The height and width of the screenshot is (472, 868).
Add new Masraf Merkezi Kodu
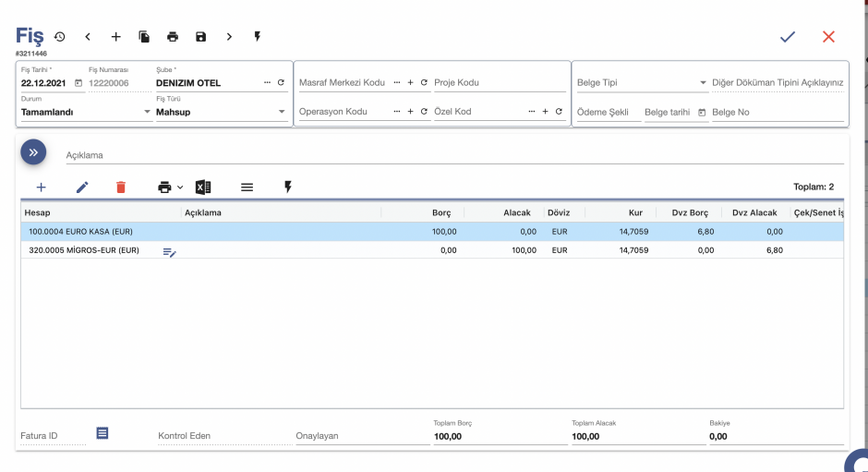[x=410, y=82]
